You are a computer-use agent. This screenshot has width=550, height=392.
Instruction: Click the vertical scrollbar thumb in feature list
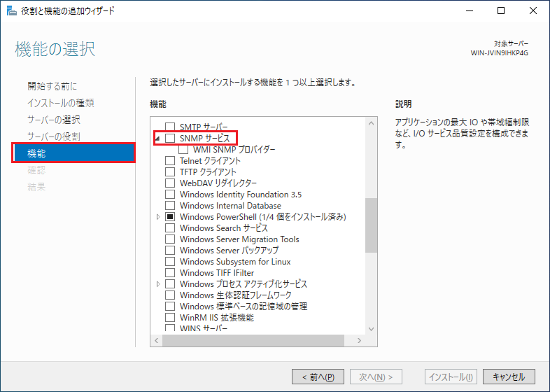(371, 225)
